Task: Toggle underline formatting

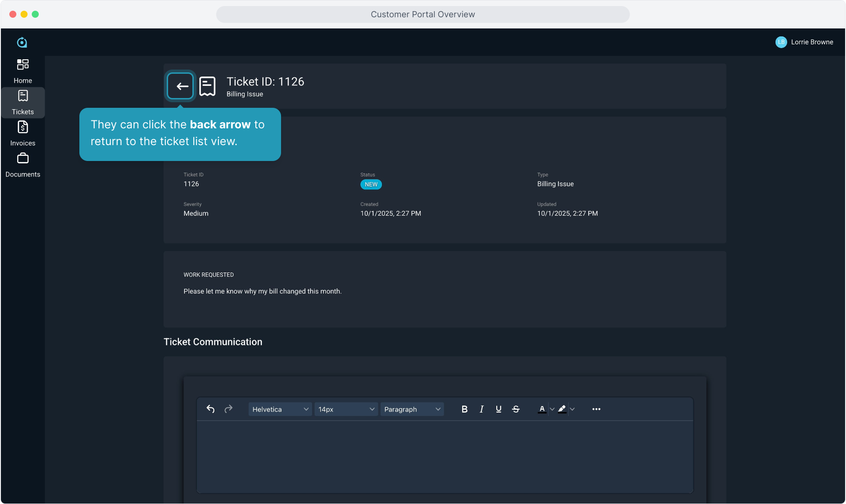Action: pyautogui.click(x=499, y=409)
